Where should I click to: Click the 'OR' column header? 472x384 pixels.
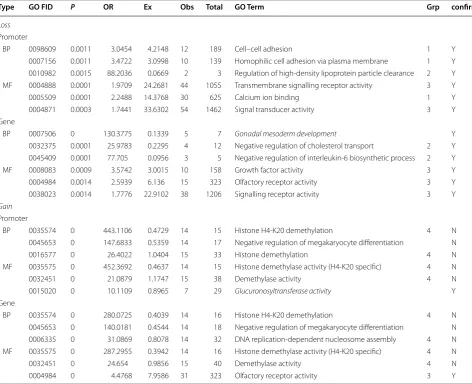click(108, 7)
